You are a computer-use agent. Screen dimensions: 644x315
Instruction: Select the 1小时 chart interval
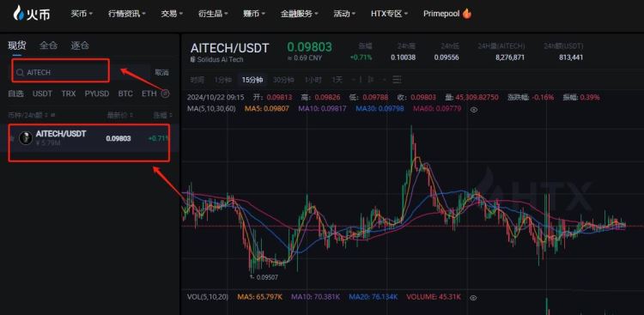[313, 80]
